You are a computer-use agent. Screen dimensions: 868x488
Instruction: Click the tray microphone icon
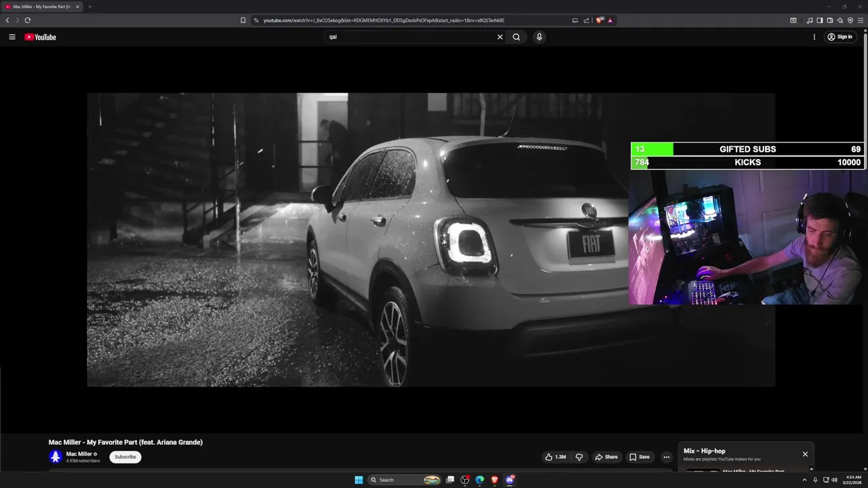[x=815, y=480]
